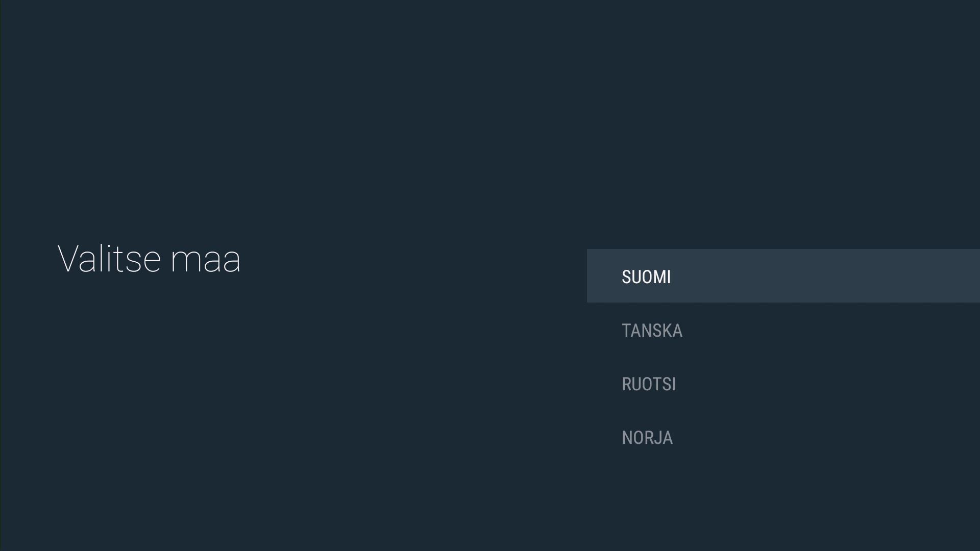This screenshot has height=551, width=980.
Task: Click the highlighted SUOMI row
Action: coord(783,275)
